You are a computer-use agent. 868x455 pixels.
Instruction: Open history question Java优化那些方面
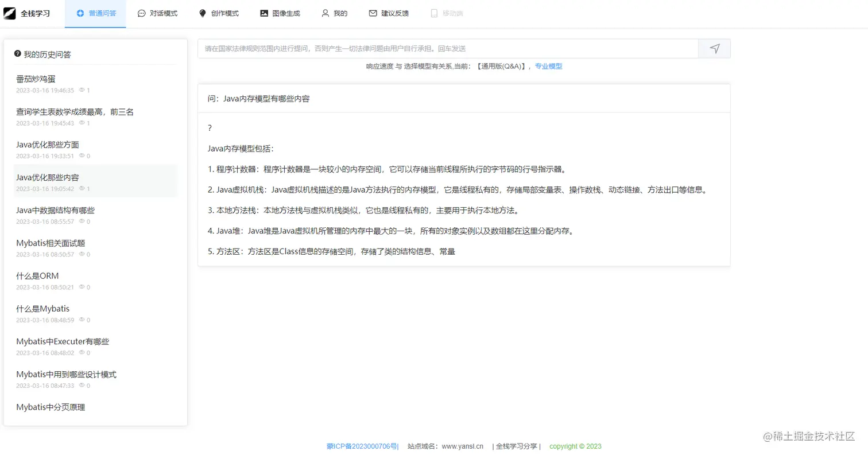point(48,145)
